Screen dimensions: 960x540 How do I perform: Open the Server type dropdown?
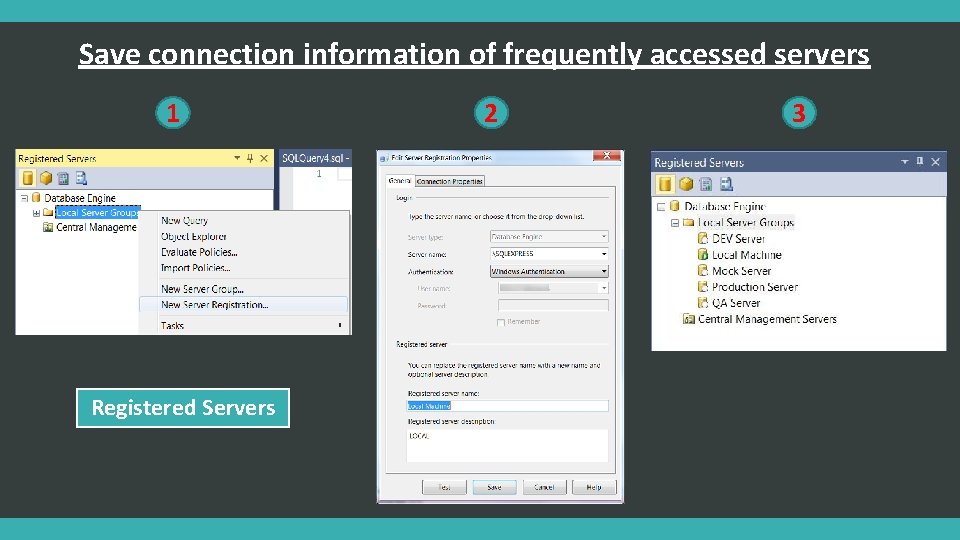tap(604, 236)
